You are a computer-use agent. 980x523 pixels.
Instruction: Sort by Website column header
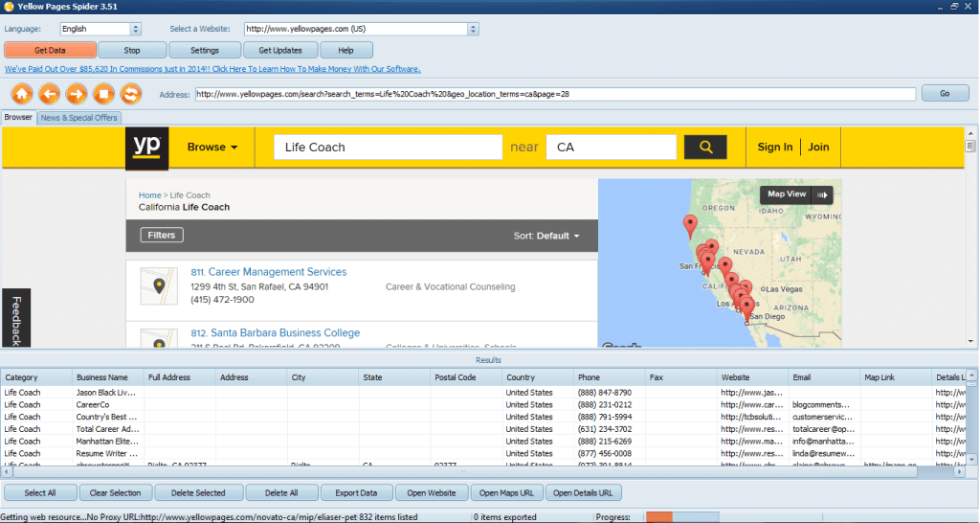coord(752,377)
